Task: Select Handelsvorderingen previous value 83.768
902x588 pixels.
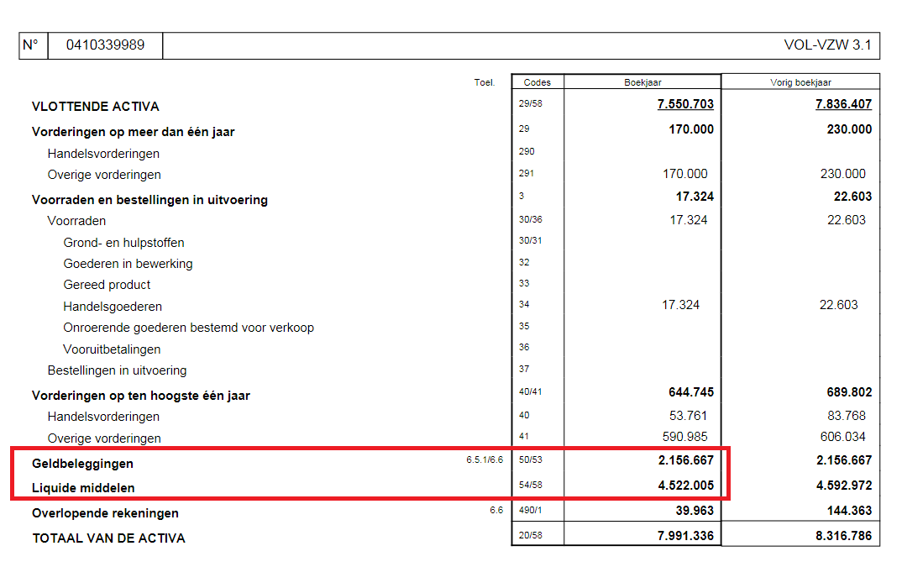Action: click(847, 416)
